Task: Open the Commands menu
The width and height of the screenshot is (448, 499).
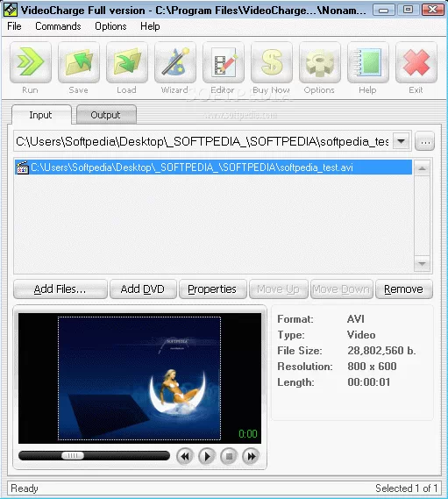Action: (58, 26)
